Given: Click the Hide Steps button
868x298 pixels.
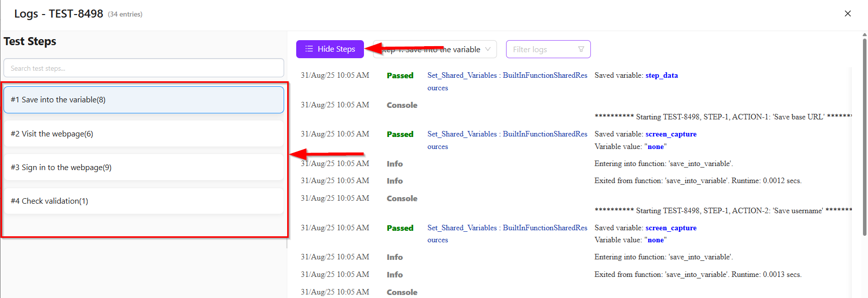Looking at the screenshot, I should coord(330,49).
